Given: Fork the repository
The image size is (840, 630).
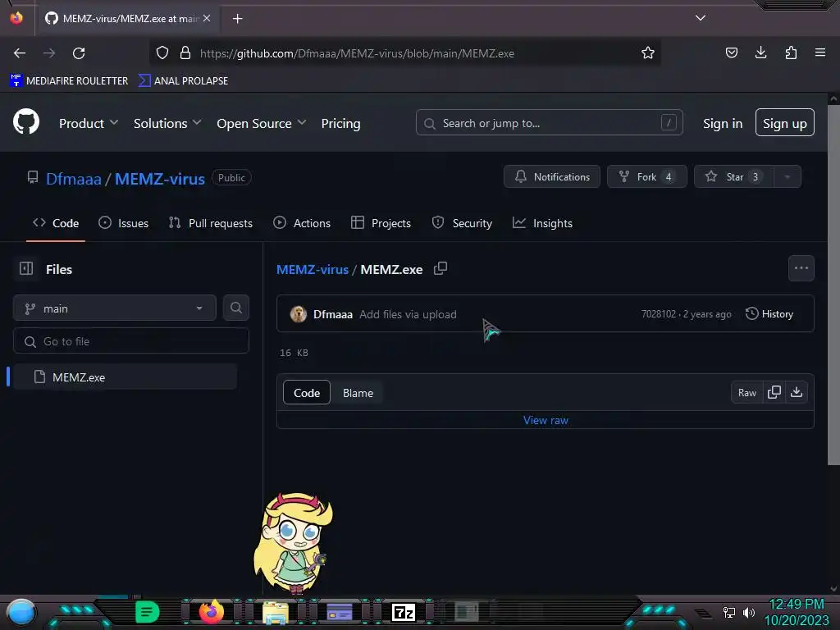Looking at the screenshot, I should (647, 177).
